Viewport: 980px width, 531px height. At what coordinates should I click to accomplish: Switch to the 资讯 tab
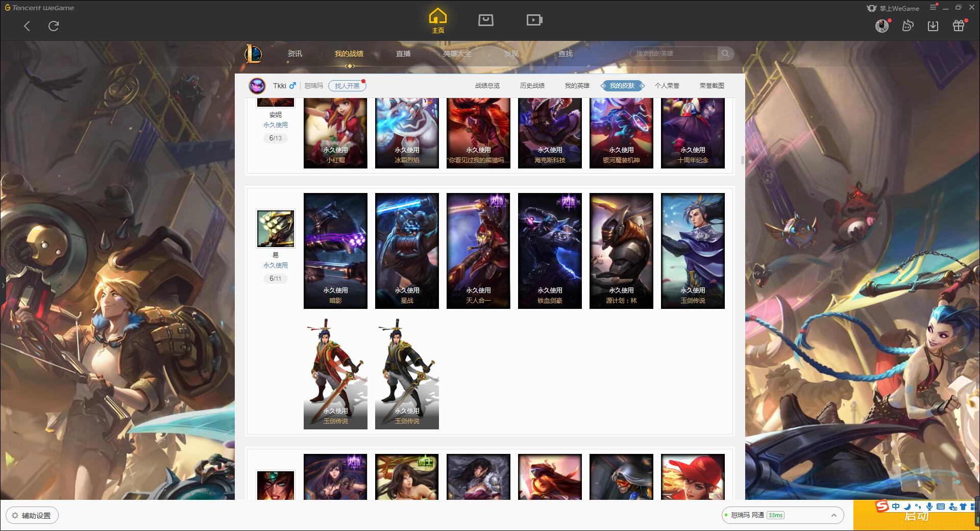pos(295,54)
